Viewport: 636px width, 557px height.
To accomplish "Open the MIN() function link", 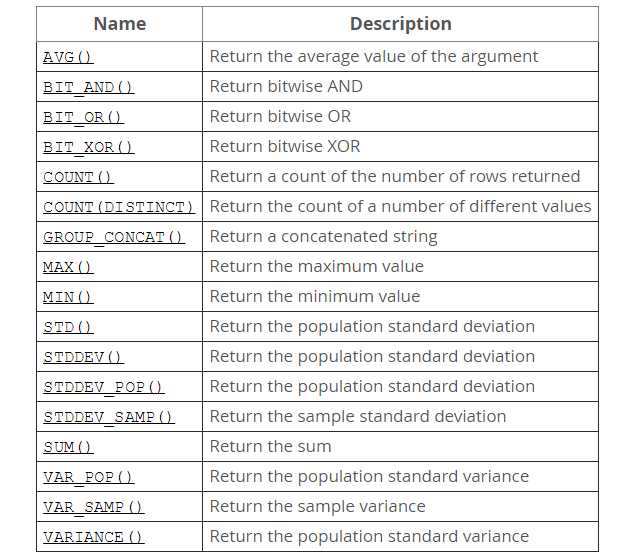I will (68, 297).
